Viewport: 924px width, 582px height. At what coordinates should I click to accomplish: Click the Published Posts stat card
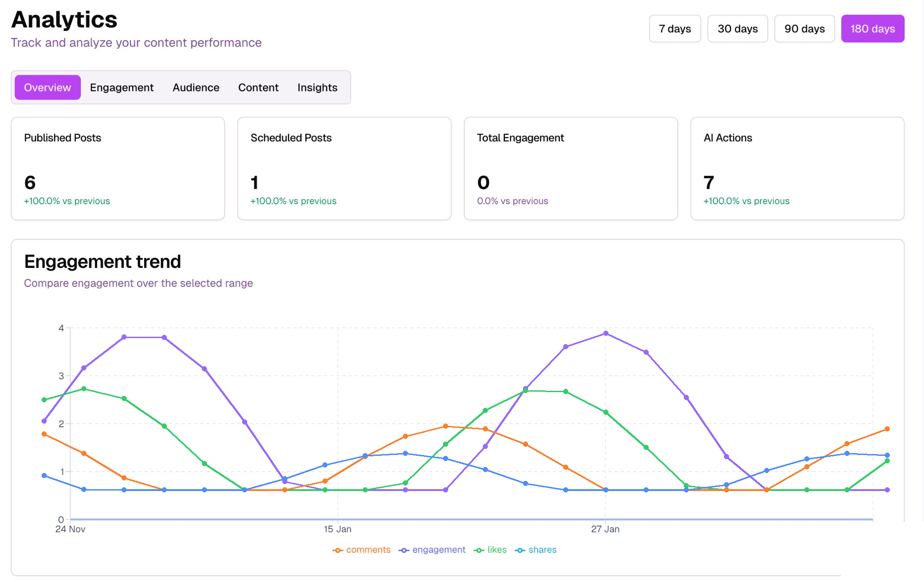pyautogui.click(x=118, y=169)
